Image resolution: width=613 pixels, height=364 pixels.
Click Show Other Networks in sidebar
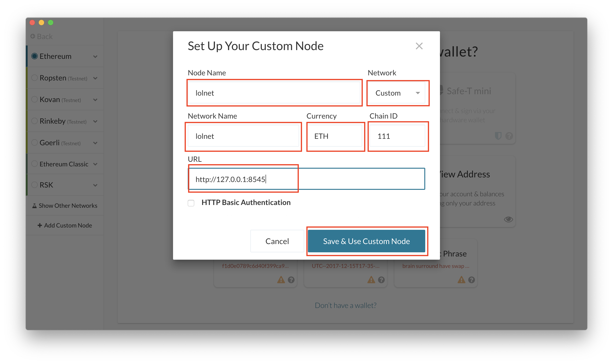click(65, 205)
